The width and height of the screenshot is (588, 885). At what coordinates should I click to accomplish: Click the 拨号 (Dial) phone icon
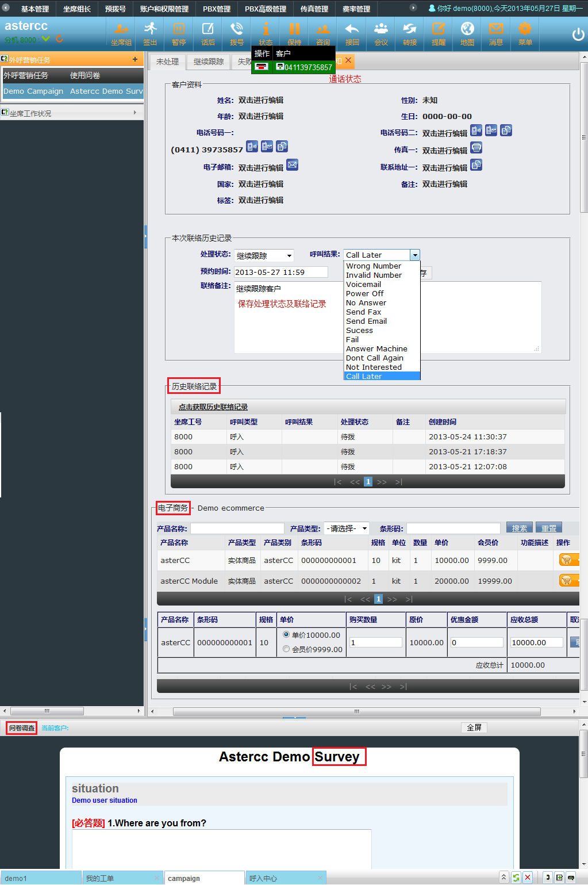pos(236,33)
